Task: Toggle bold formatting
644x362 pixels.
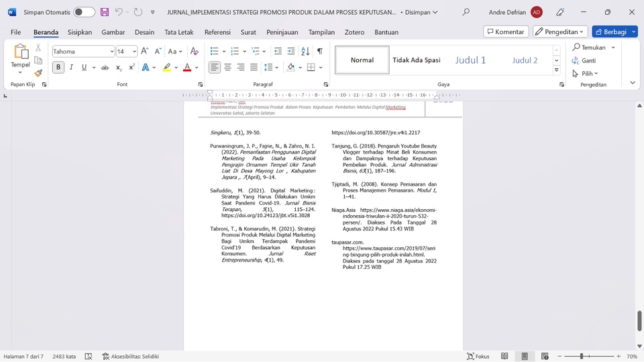Action: [58, 67]
